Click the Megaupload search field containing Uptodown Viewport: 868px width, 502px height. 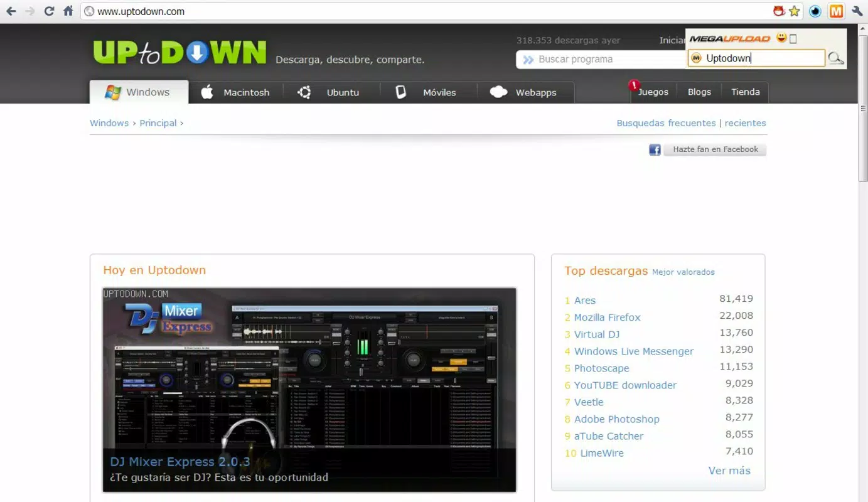tap(756, 58)
